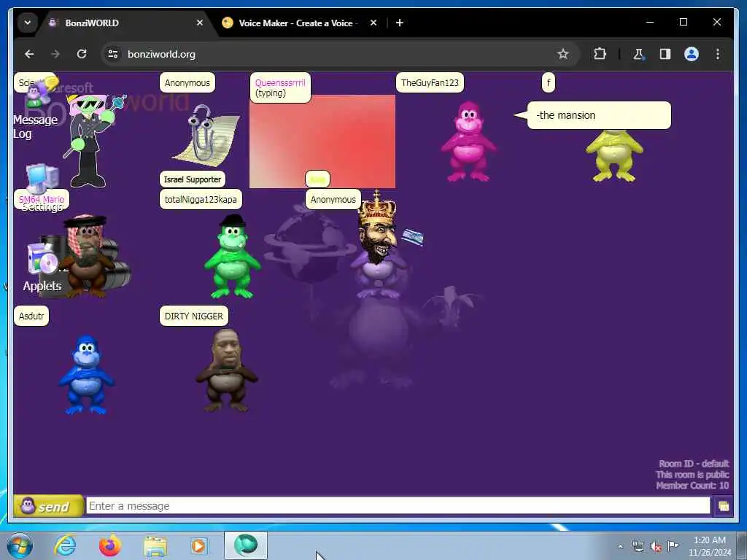Select the sunglasses character with staff
The image size is (747, 560).
(x=90, y=141)
